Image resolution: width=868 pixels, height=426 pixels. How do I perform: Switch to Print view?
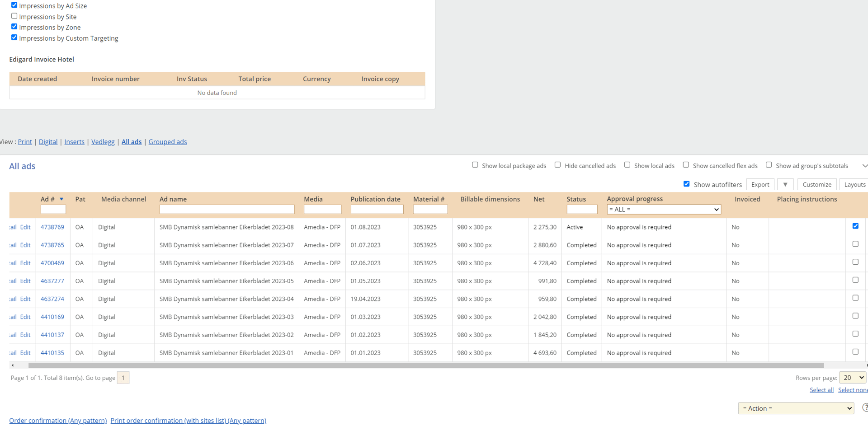click(25, 142)
